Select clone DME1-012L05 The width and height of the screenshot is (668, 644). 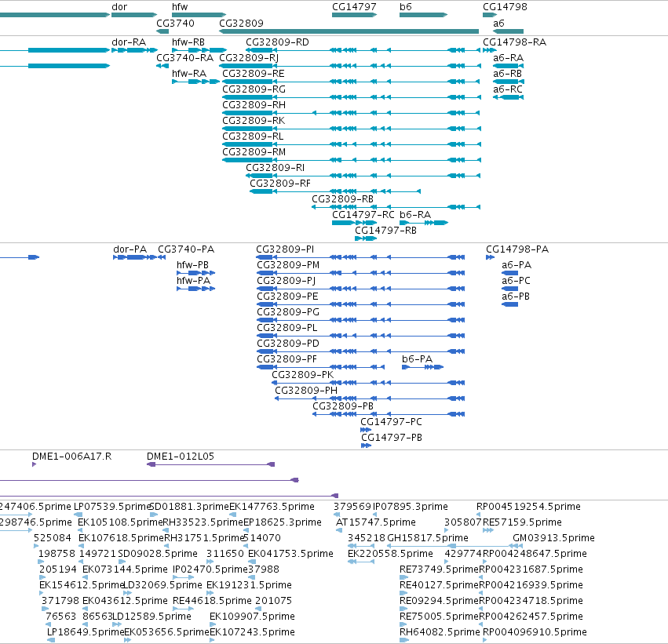click(181, 457)
